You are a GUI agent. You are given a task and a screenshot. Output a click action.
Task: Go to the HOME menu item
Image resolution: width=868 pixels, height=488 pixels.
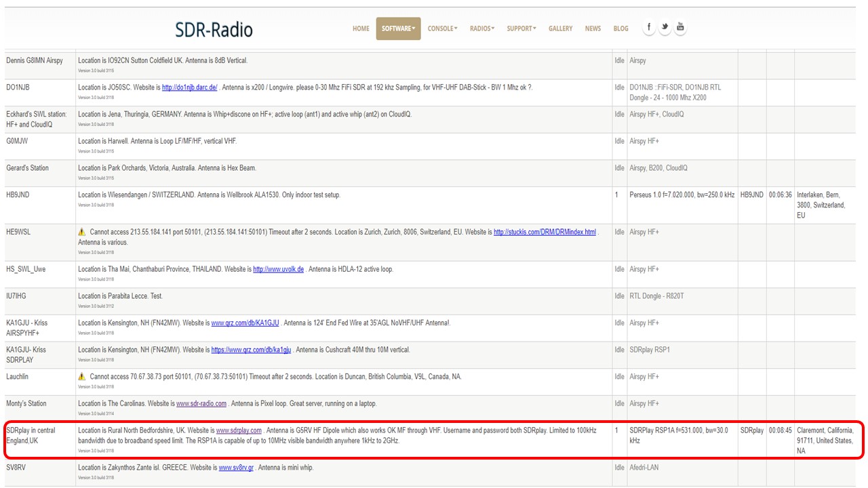click(x=361, y=28)
